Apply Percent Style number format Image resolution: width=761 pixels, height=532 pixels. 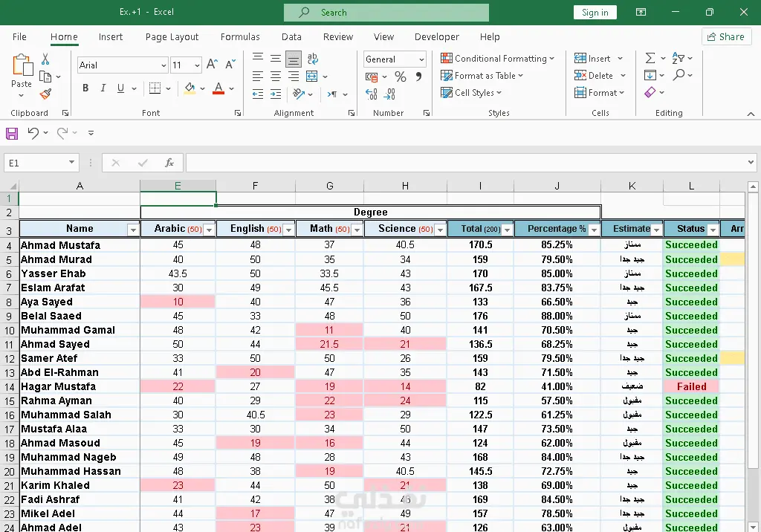coord(401,77)
